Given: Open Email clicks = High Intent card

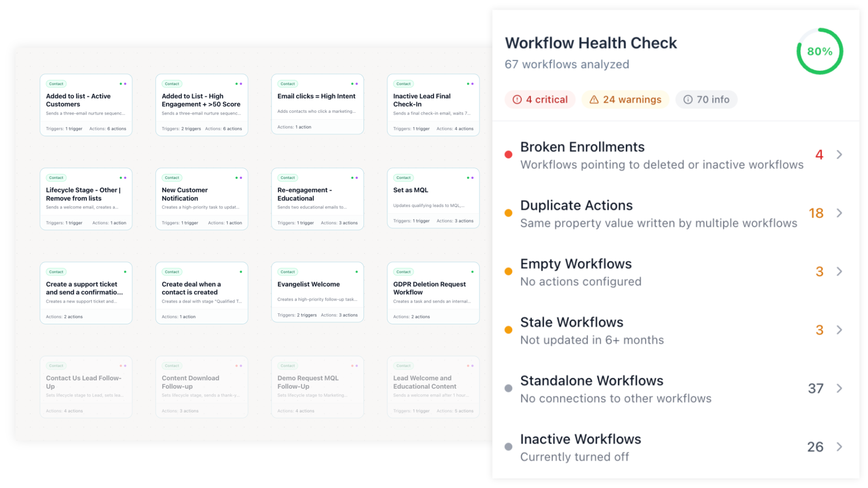Looking at the screenshot, I should 318,104.
